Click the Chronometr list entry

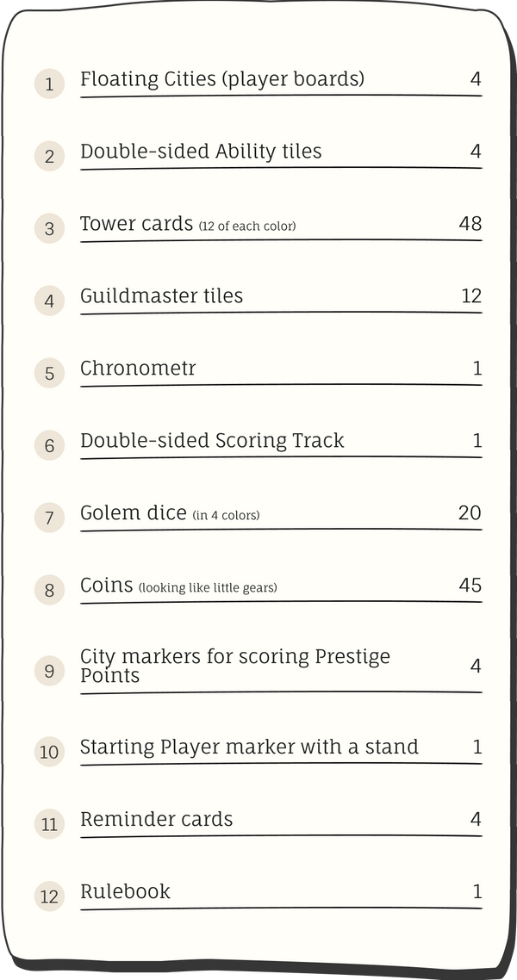(x=138, y=369)
